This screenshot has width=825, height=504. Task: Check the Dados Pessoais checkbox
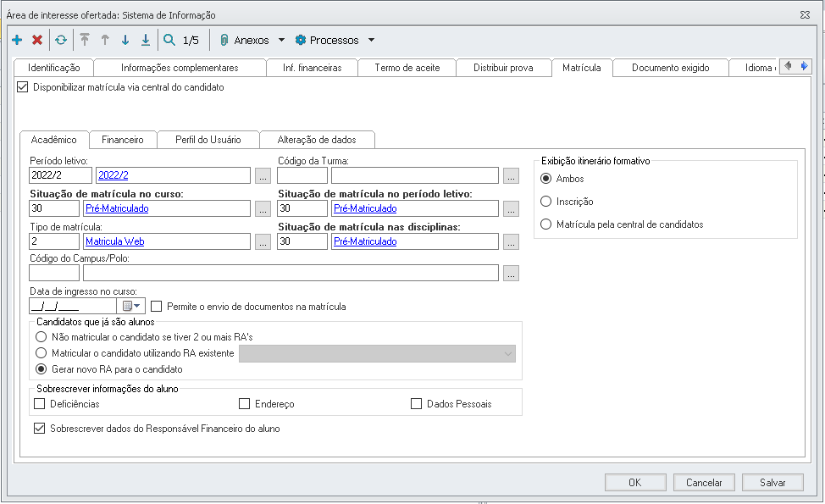point(416,403)
